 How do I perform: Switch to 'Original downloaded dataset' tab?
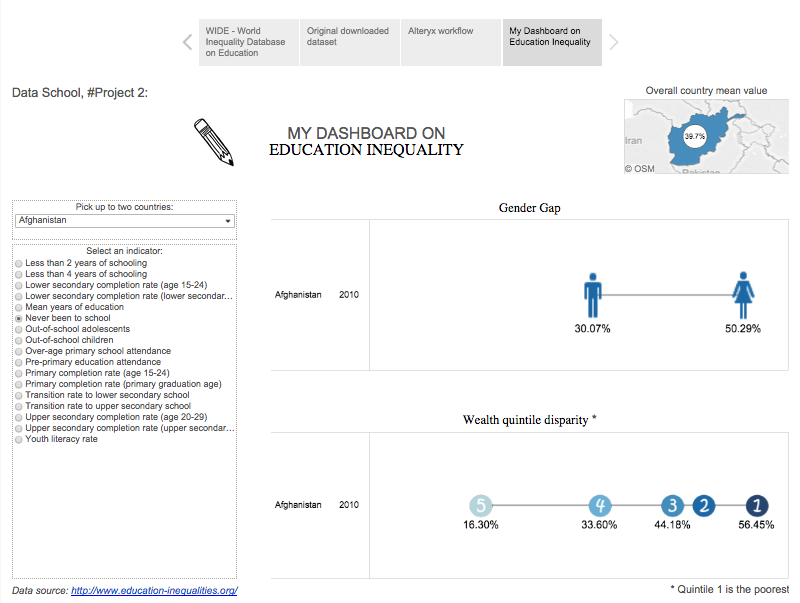coord(349,42)
